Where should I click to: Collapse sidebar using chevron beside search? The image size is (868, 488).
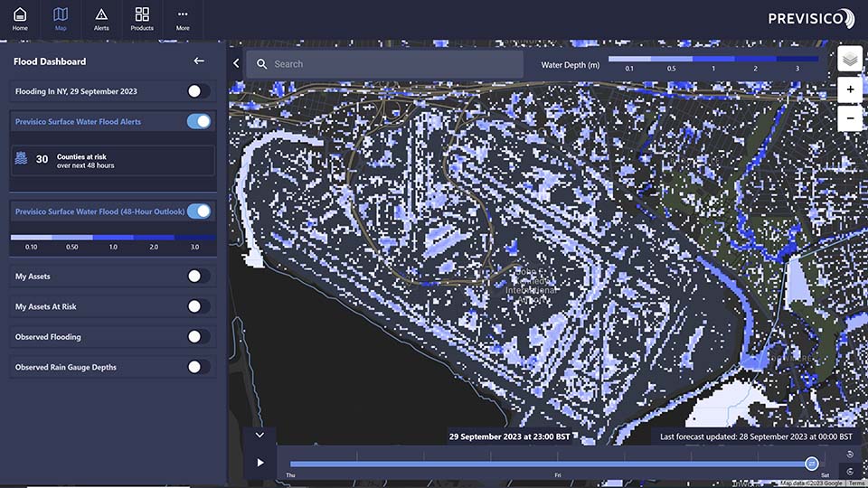[x=236, y=63]
